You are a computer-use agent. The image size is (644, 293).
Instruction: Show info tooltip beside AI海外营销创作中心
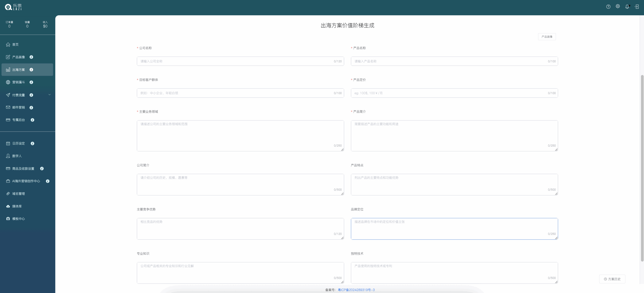pos(48,181)
